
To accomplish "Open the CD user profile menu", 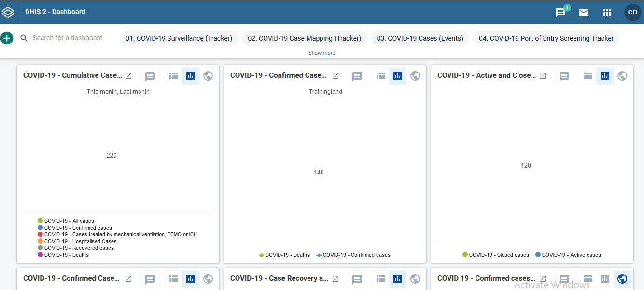I will coord(632,12).
